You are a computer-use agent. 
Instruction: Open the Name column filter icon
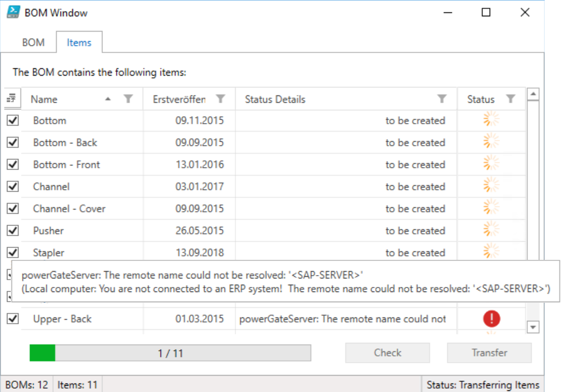tap(128, 99)
